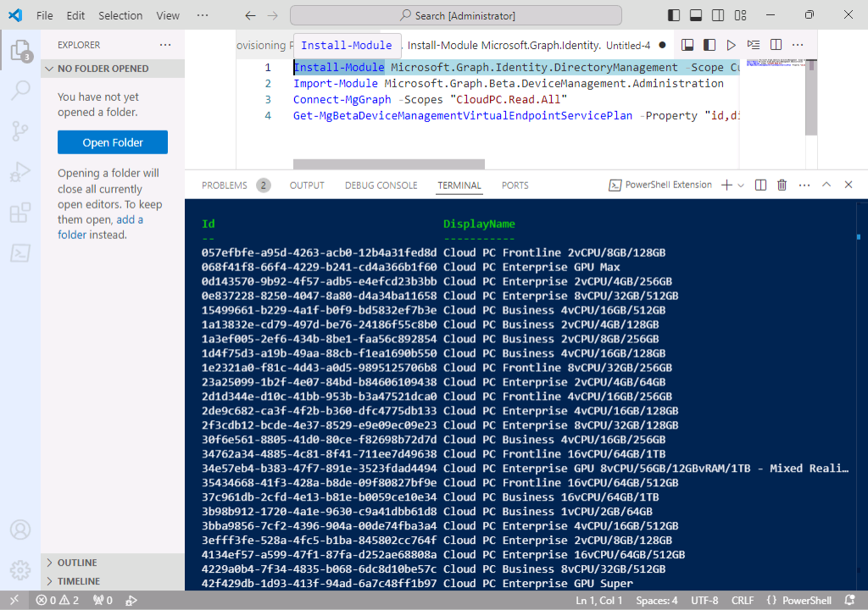The image size is (868, 610).
Task: Toggle the secondary side bar layout
Action: [x=718, y=15]
